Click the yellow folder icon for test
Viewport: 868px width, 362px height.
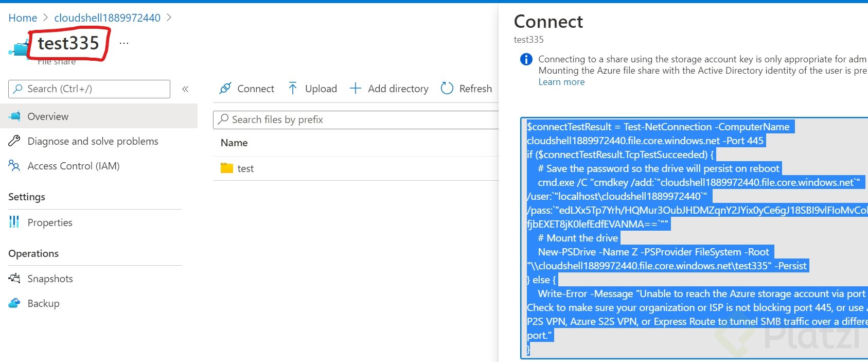coord(227,168)
